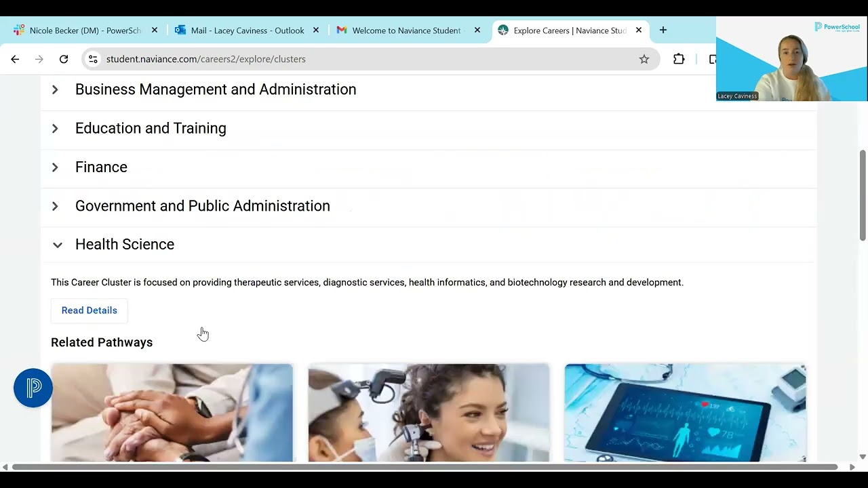Open the holding-hands pathway thumbnail

(x=172, y=413)
